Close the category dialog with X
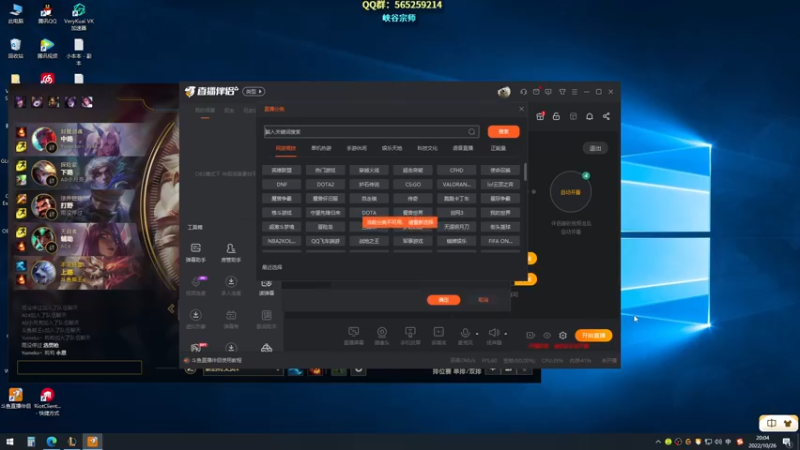 521,109
